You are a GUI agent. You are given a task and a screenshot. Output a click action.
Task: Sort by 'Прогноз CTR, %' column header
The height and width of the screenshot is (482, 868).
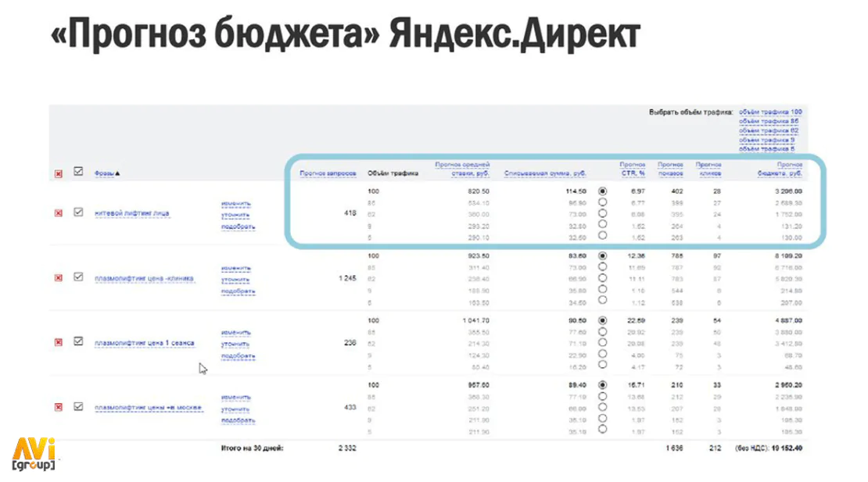coord(632,170)
